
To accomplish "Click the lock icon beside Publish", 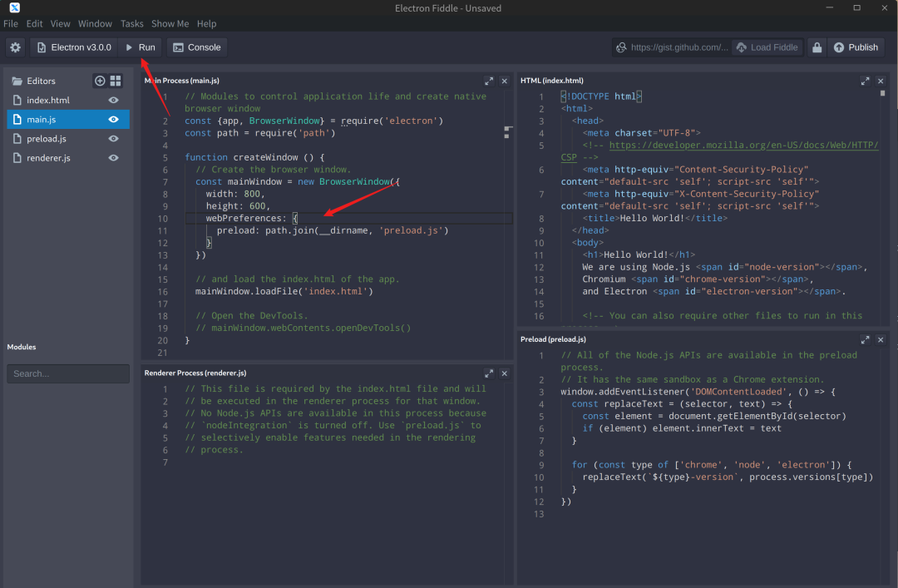I will [817, 47].
